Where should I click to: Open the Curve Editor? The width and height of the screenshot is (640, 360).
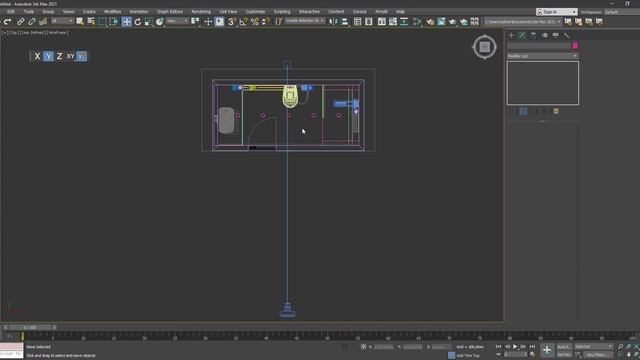393,22
